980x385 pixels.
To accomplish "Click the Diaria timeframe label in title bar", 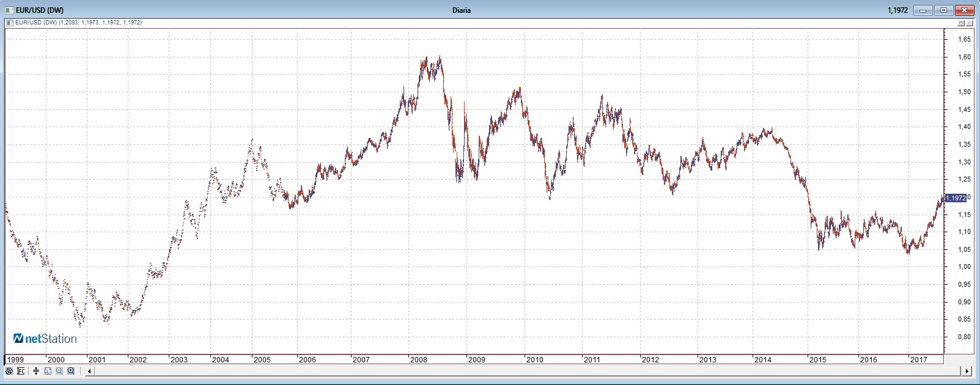I will coord(462,10).
